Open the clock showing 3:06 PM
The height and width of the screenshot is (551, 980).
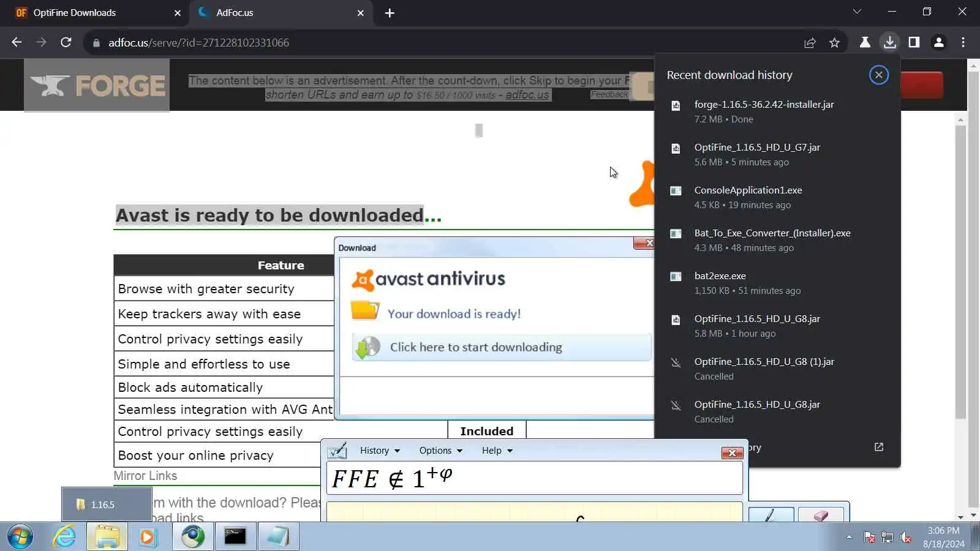tap(943, 537)
